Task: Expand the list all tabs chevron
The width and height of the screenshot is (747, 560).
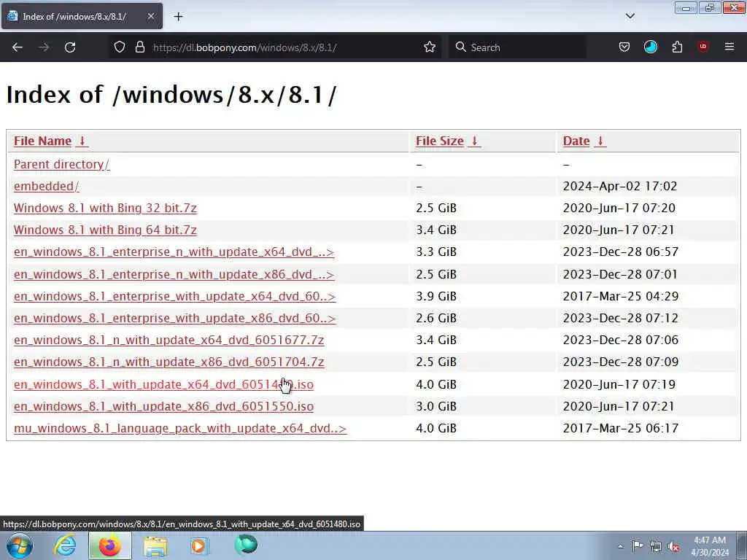Action: click(630, 16)
